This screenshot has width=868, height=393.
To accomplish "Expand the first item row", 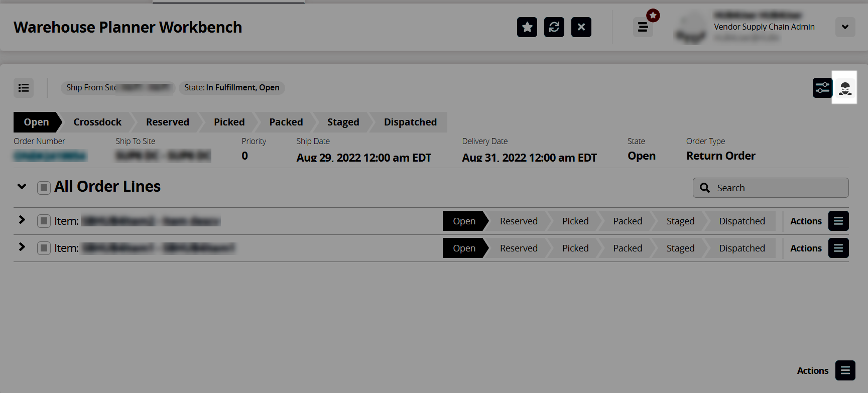I will pos(22,220).
